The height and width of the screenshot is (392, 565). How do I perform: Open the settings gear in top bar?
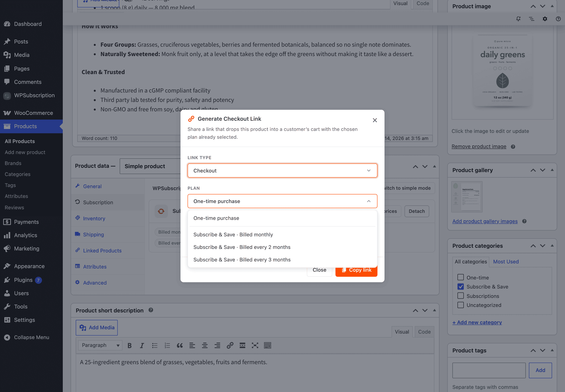545,19
